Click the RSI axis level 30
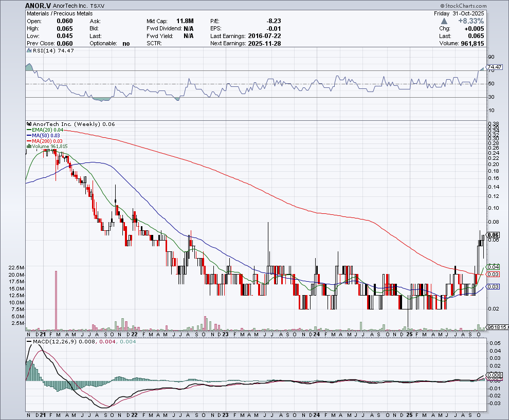The height and width of the screenshot is (420, 509). tap(491, 97)
